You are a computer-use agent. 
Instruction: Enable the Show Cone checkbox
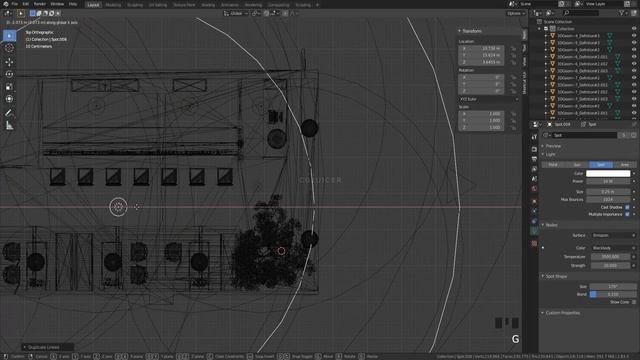click(633, 302)
